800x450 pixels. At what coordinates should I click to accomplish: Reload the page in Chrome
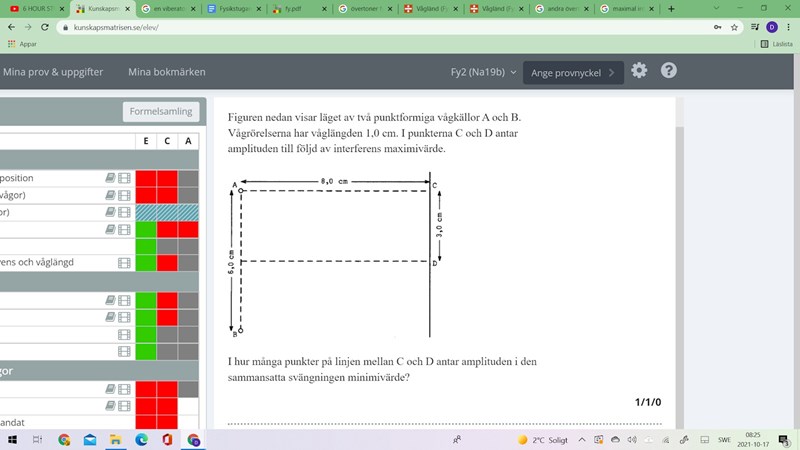point(45,27)
